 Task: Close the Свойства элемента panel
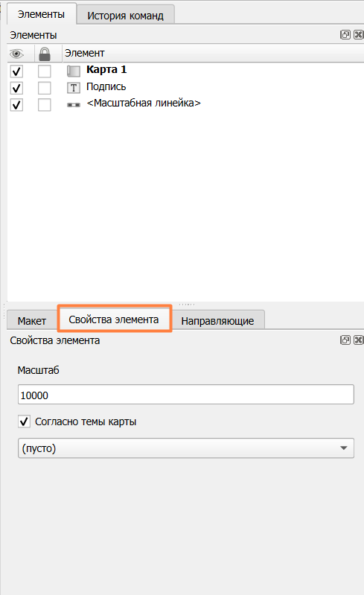[358, 340]
